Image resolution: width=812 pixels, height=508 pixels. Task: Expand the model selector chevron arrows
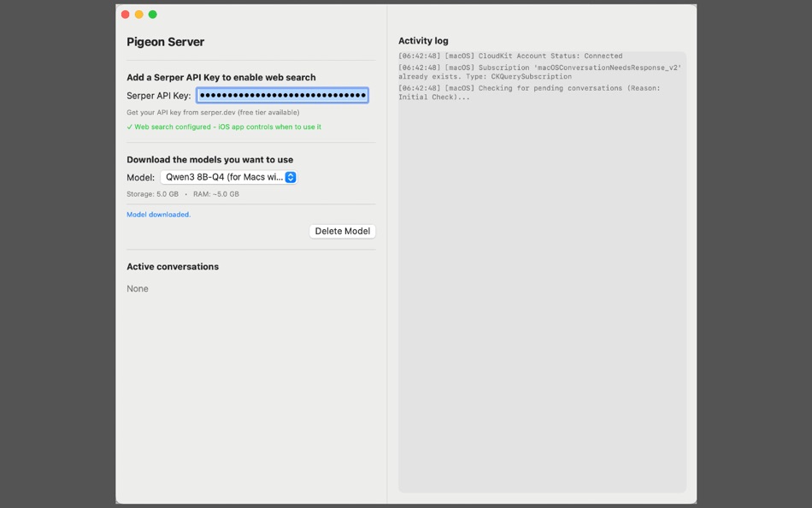coord(290,177)
